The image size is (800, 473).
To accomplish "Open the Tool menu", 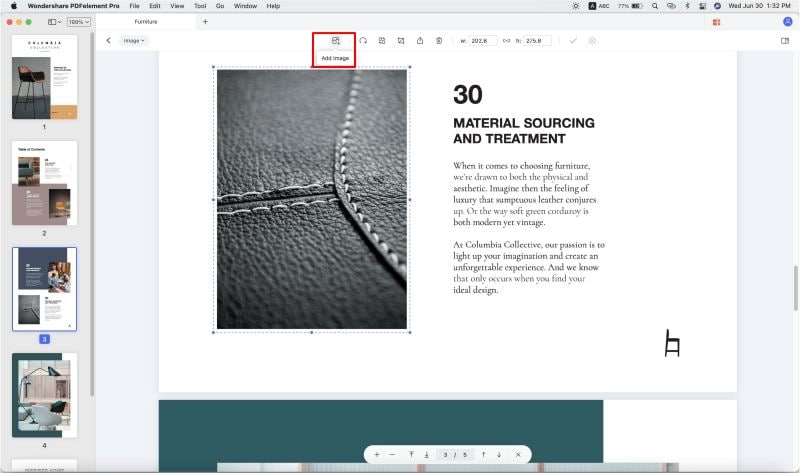I will coord(200,6).
